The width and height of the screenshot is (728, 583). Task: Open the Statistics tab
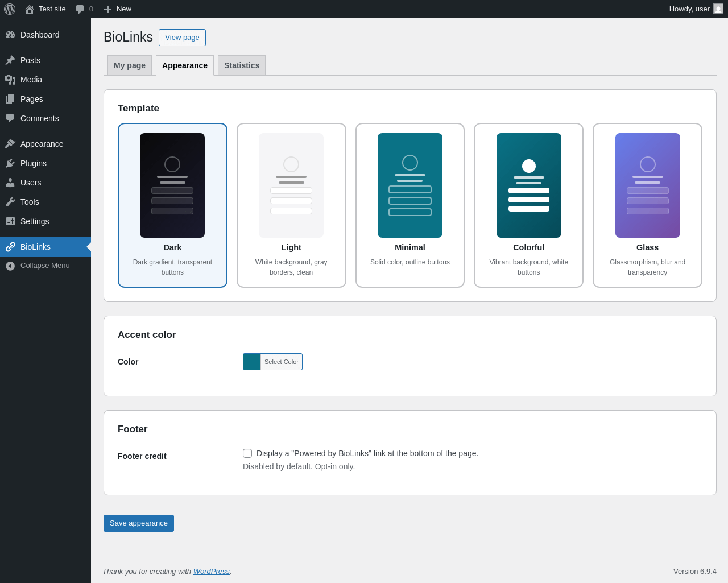tap(242, 65)
